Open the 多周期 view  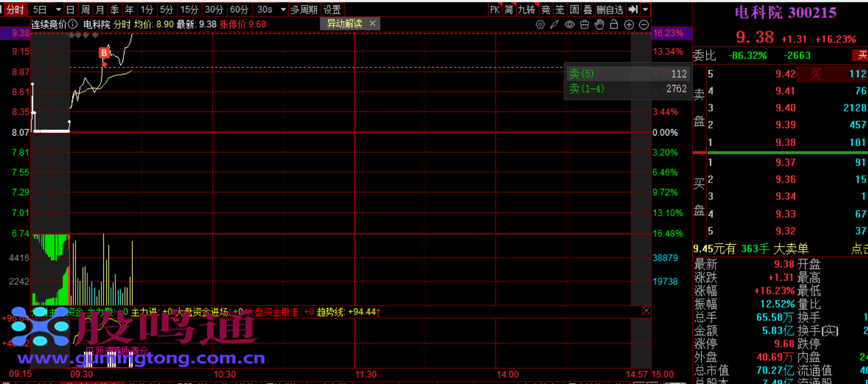304,10
